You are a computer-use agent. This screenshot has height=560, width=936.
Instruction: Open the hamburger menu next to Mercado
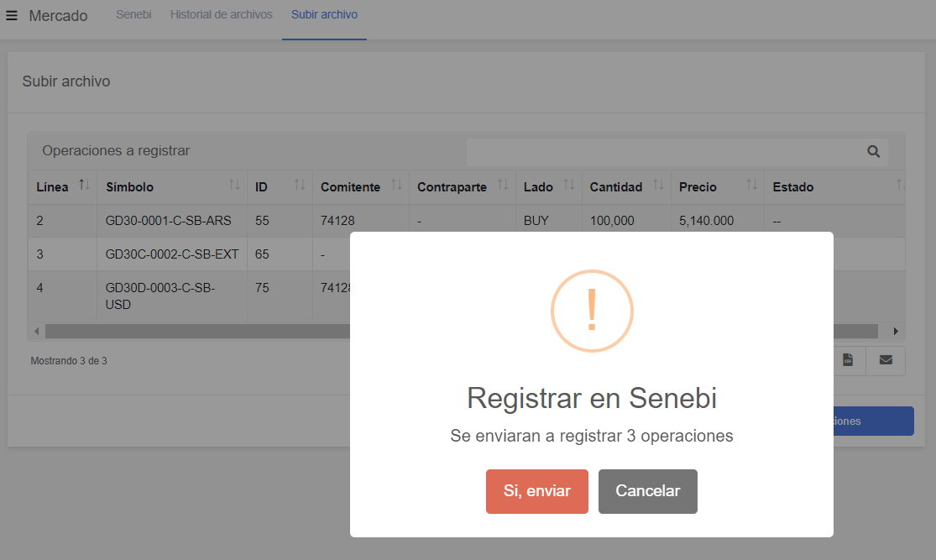click(12, 15)
